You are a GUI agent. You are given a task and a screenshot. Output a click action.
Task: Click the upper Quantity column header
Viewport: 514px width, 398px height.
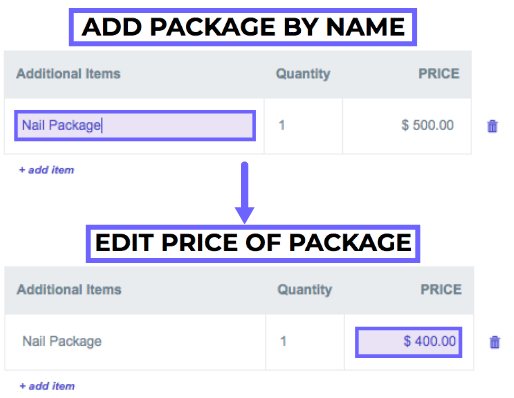coord(303,74)
